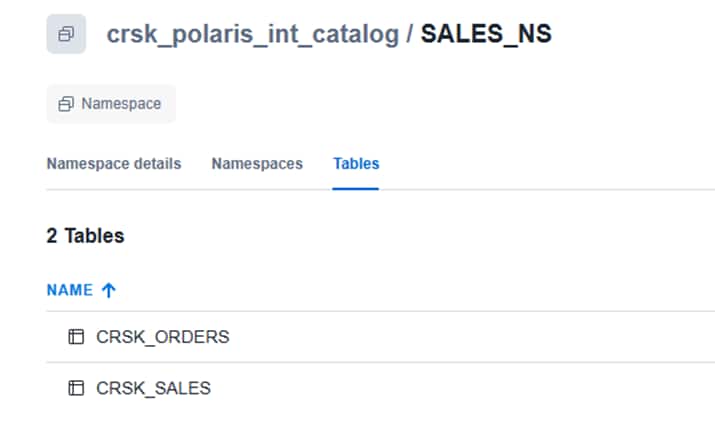The height and width of the screenshot is (438, 715).
Task: Select the Tables tab
Action: click(356, 163)
